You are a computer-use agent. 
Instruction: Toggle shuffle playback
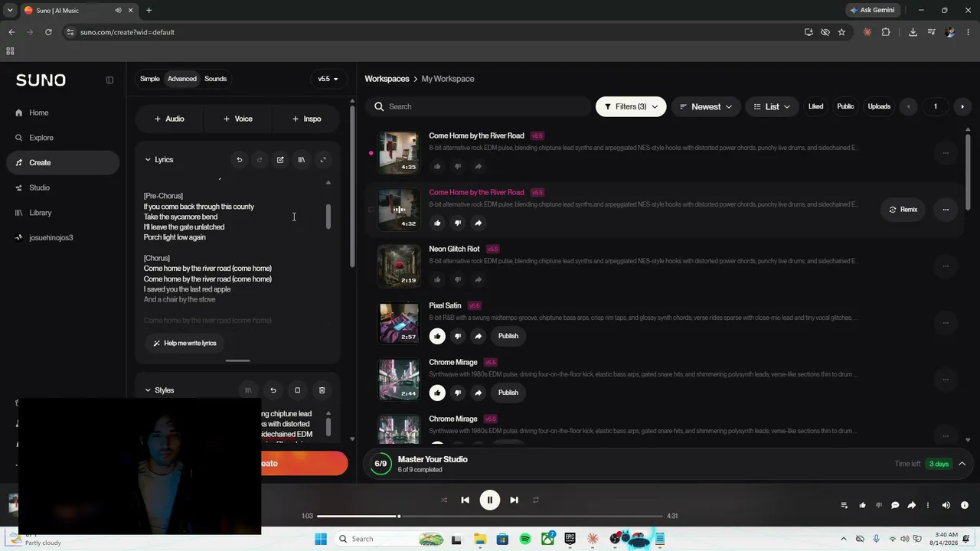(444, 500)
